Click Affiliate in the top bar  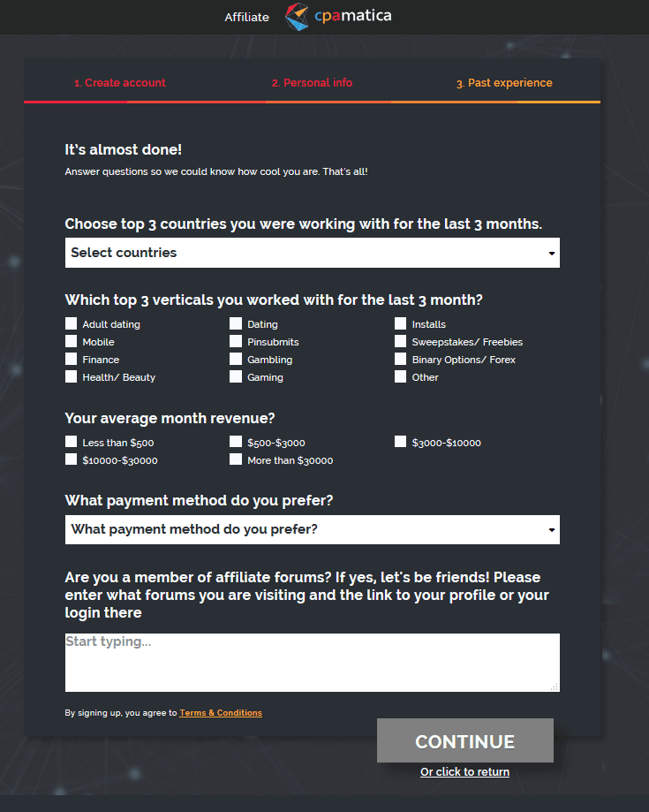[246, 16]
